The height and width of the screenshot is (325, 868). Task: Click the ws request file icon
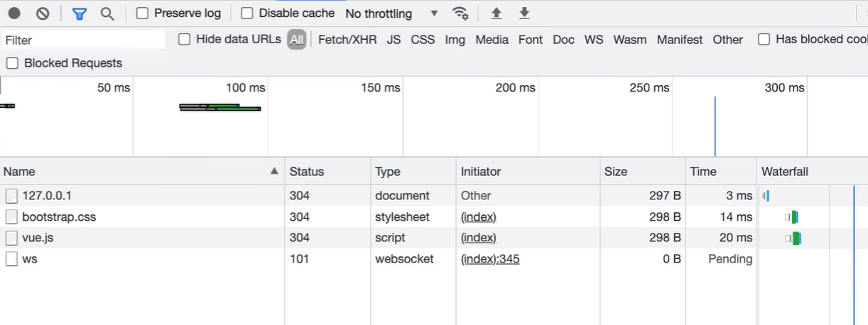(x=11, y=259)
